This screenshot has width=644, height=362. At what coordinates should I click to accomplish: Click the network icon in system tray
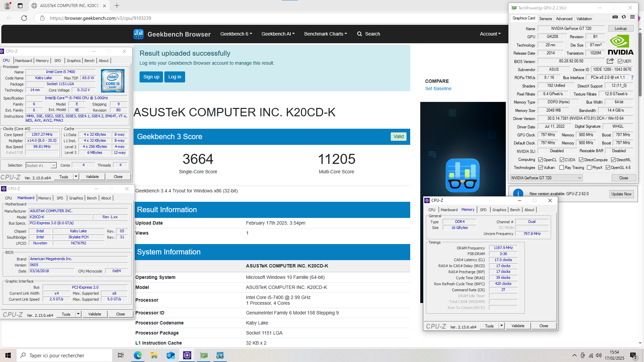(591, 355)
